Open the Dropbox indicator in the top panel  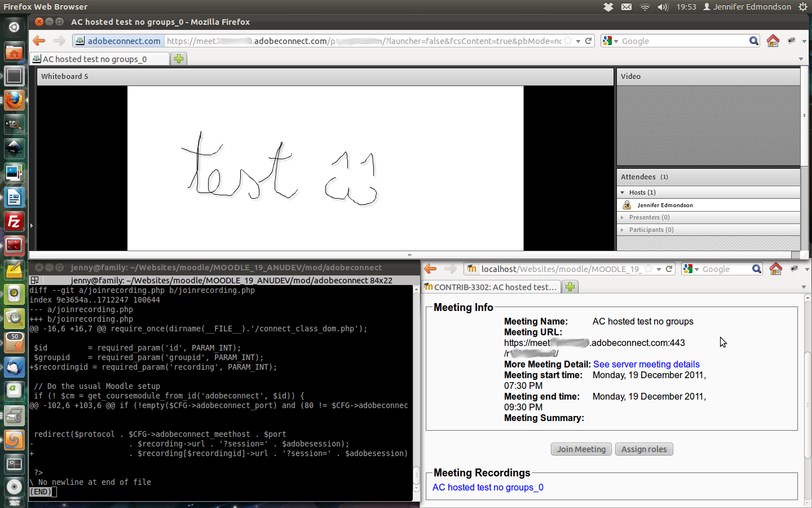pos(608,7)
